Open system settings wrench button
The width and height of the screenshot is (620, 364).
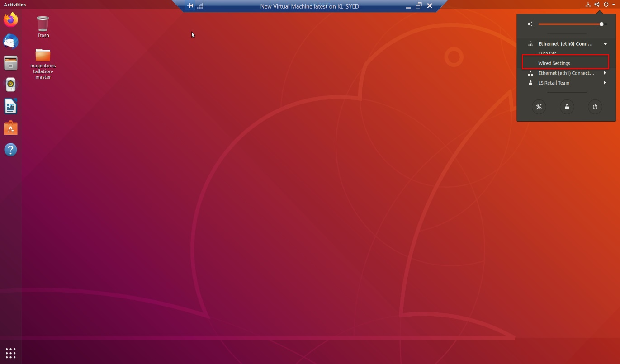(x=539, y=107)
